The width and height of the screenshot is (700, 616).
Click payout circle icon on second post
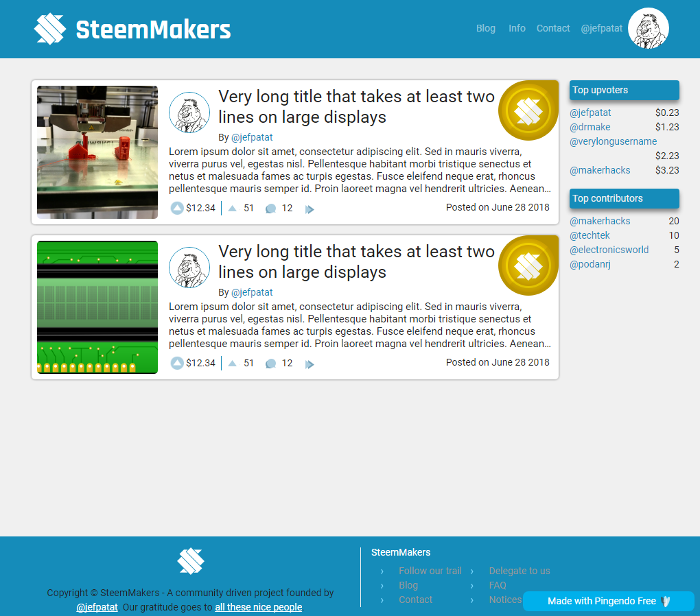[x=177, y=363]
